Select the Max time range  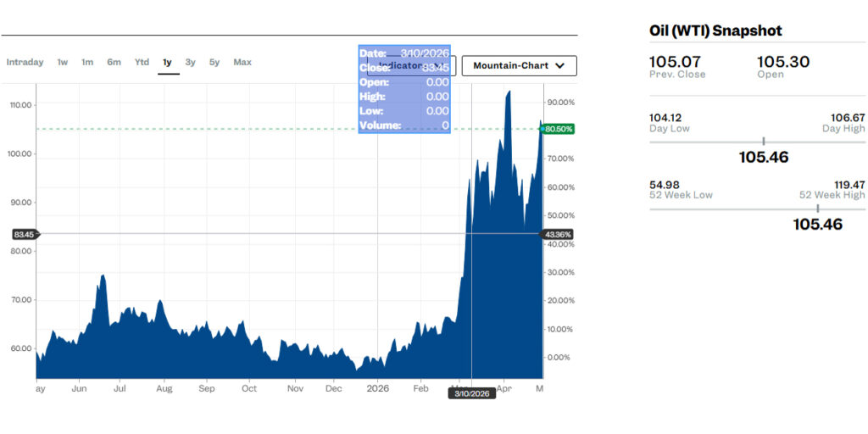click(x=242, y=62)
